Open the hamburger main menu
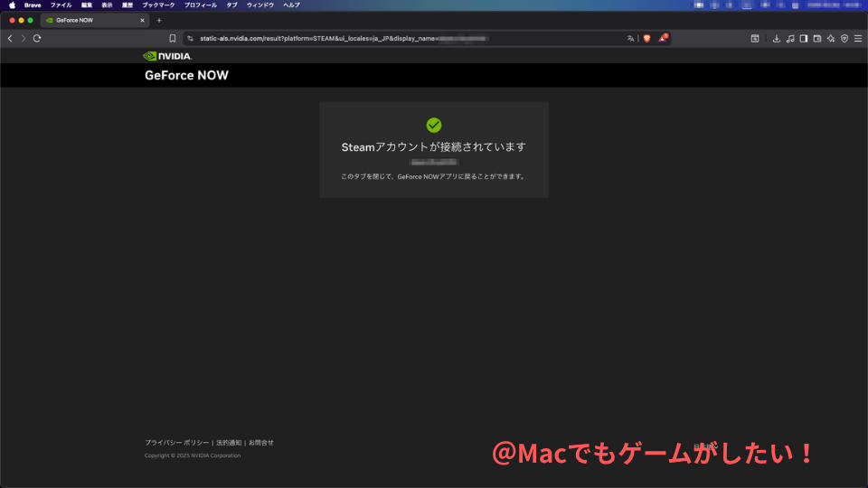Viewport: 868px width, 488px height. coord(857,39)
